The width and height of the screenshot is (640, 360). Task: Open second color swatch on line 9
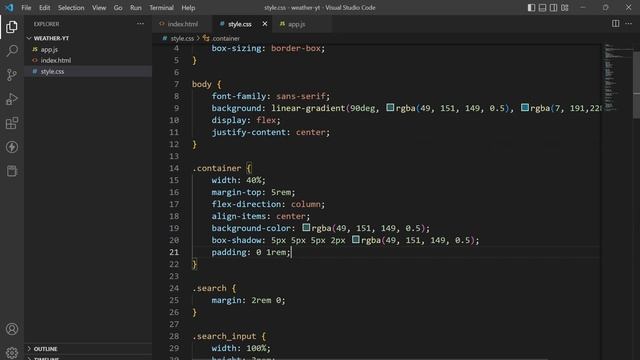[x=525, y=107]
